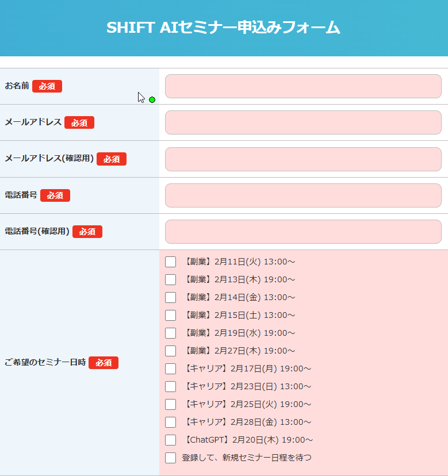Tick 【副業】2月13日(木) 19:00～ checkbox
The width and height of the screenshot is (448, 476).
[170, 279]
